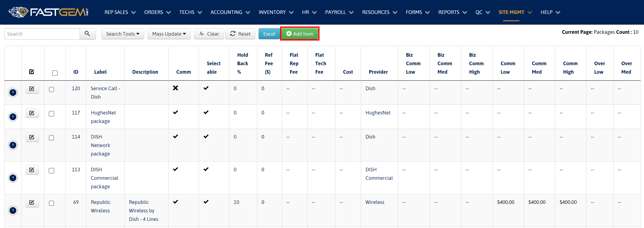This screenshot has width=644, height=228.
Task: Click the Hold Back value 10 in row 69
Action: [237, 202]
